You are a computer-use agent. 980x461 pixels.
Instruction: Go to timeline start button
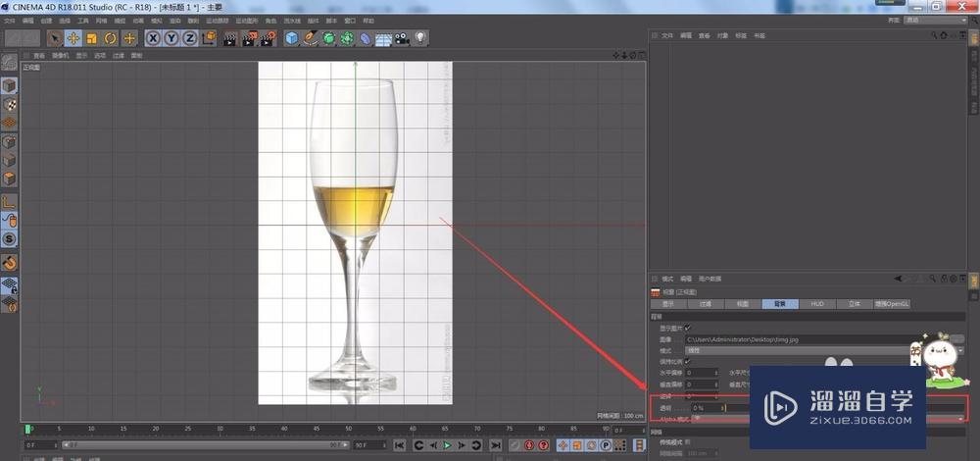point(400,445)
